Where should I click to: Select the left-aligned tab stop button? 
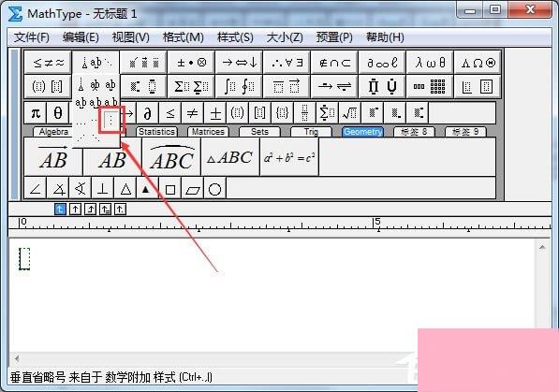(x=60, y=210)
